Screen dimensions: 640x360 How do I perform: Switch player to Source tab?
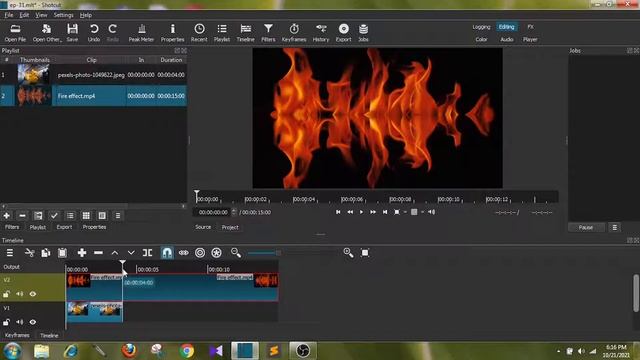pos(203,227)
